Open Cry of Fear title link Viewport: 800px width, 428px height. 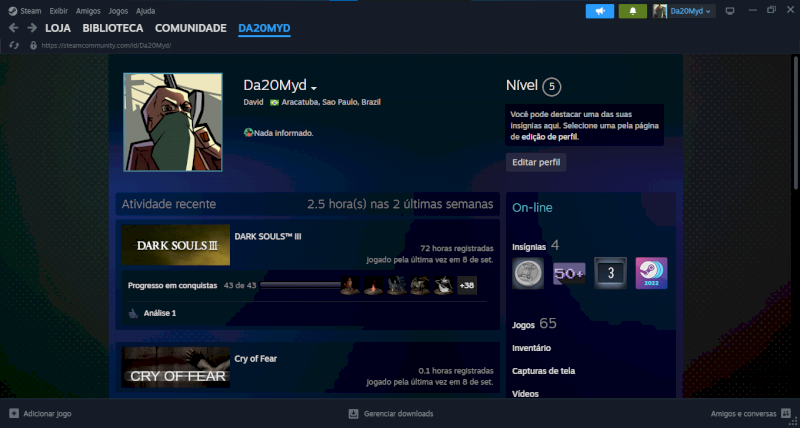tap(256, 359)
